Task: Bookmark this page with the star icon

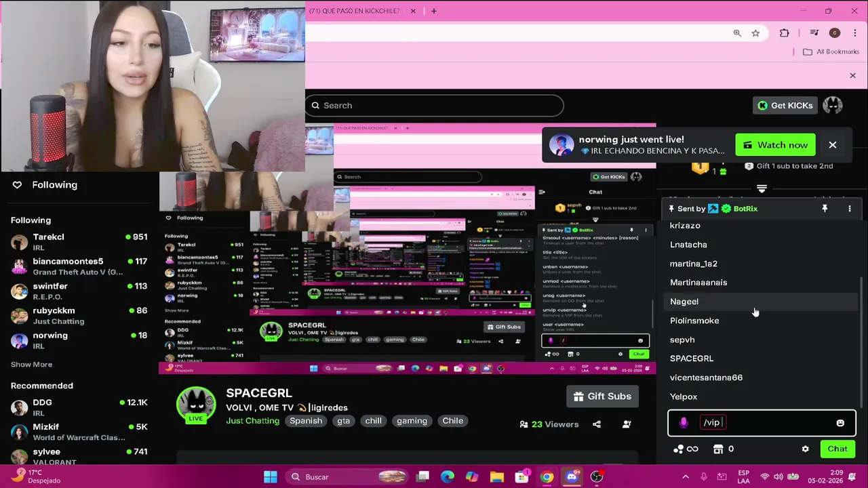Action: [755, 33]
